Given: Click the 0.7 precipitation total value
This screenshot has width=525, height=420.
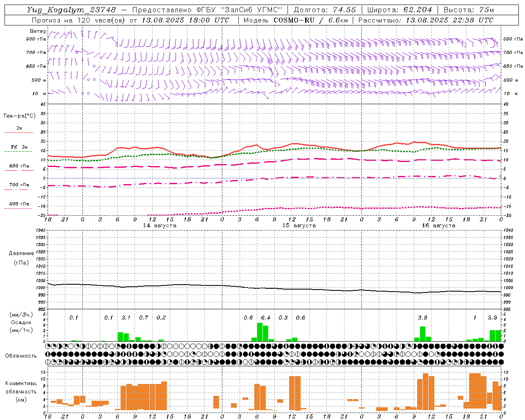Looking at the screenshot, I should pos(144,318).
